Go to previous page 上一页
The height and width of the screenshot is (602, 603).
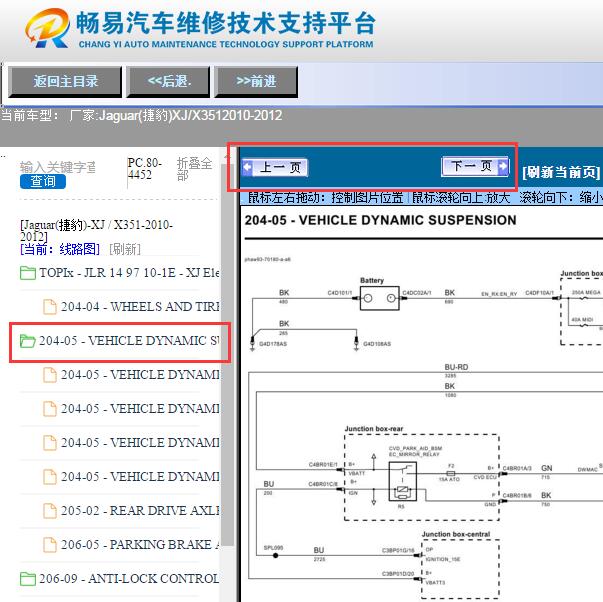(275, 168)
